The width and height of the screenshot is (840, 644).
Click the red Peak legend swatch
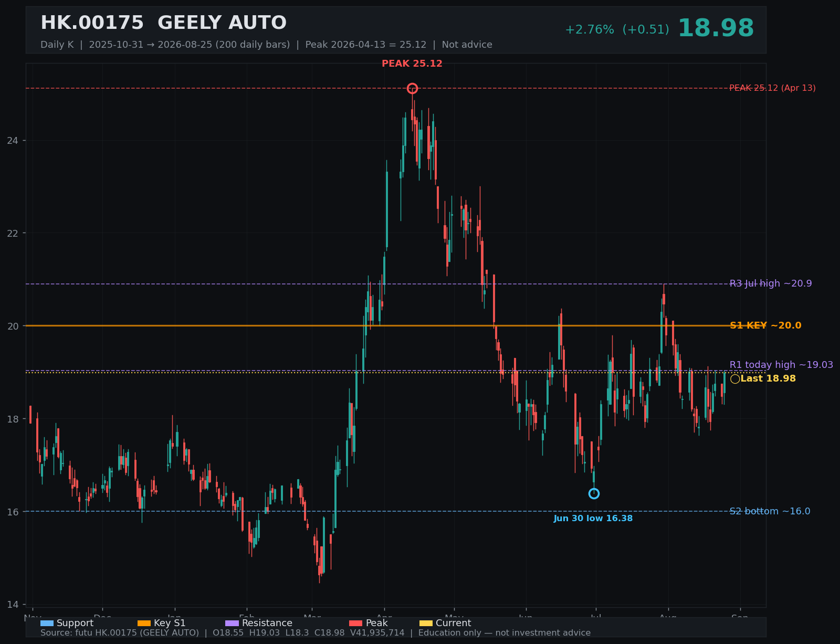[355, 624]
